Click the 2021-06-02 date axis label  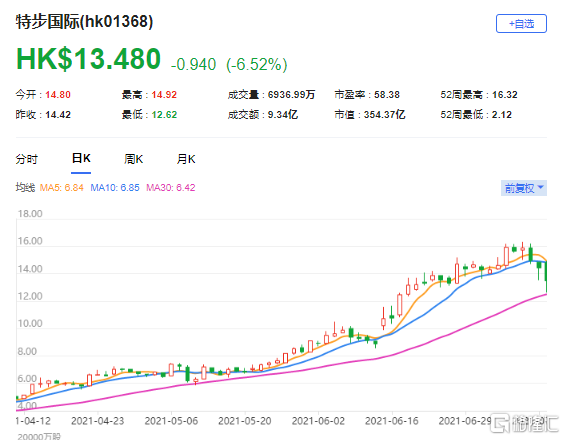(x=318, y=421)
